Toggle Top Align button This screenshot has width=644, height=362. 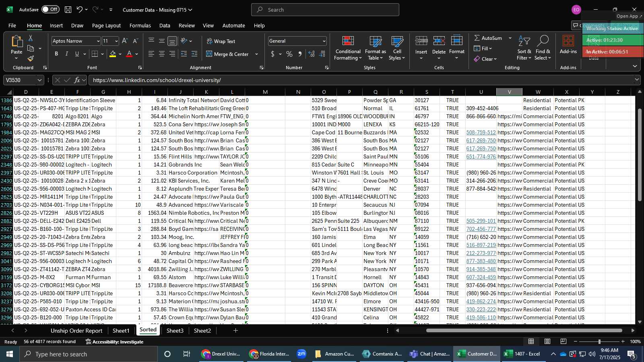pyautogui.click(x=151, y=41)
